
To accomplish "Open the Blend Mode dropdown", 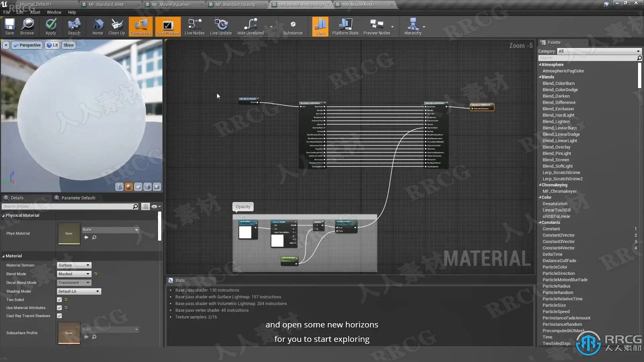I will (x=74, y=274).
